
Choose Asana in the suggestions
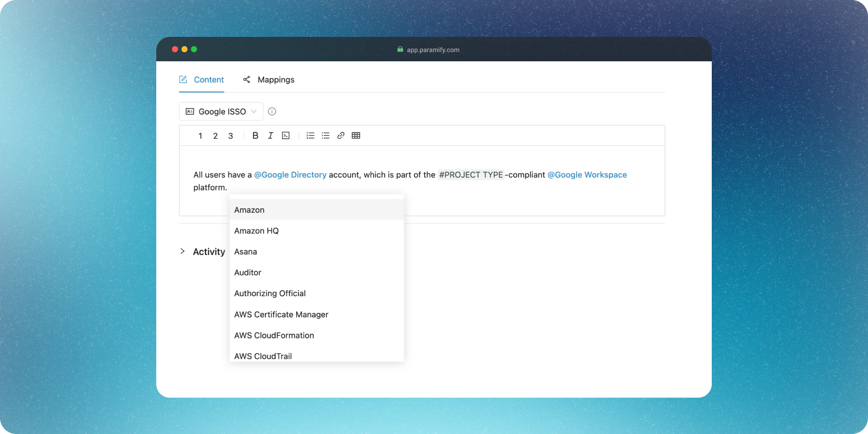[x=317, y=252]
